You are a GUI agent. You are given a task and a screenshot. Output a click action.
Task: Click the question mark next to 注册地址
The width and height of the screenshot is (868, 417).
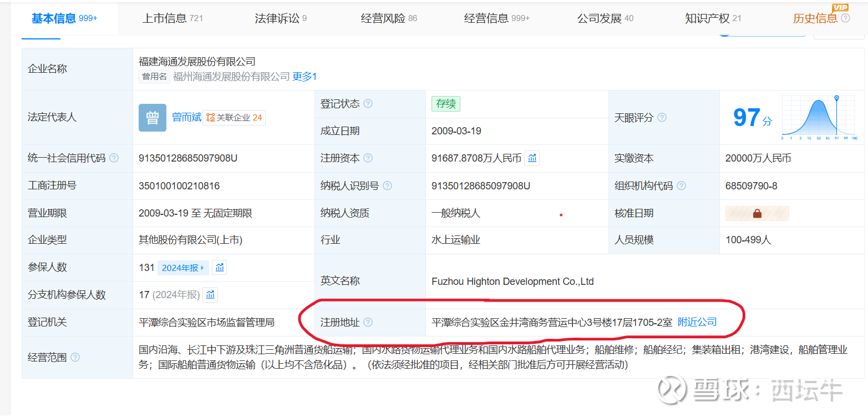tap(368, 322)
